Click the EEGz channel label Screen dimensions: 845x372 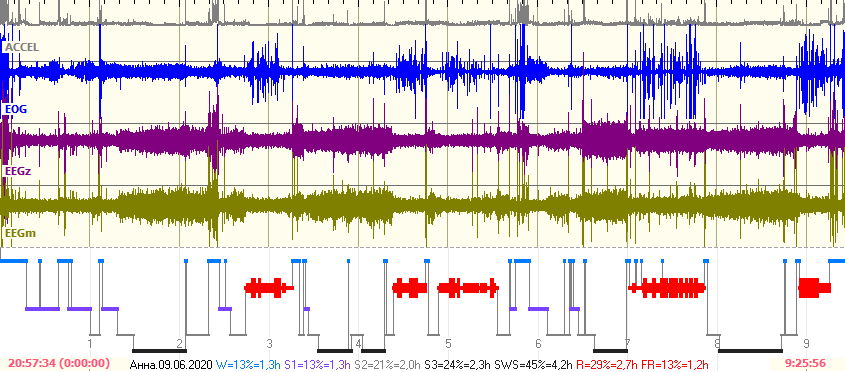tap(19, 171)
